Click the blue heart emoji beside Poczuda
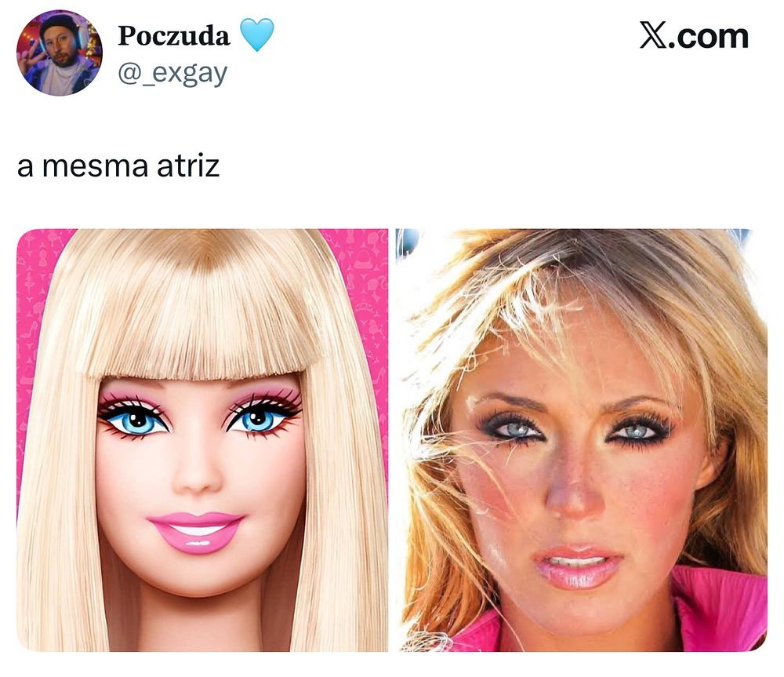The image size is (784, 677). click(257, 35)
